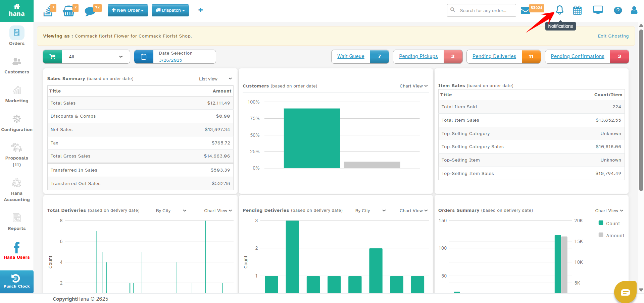Open the mail envelope icon with badge 53024
This screenshot has height=303, width=644.
coord(525,10)
